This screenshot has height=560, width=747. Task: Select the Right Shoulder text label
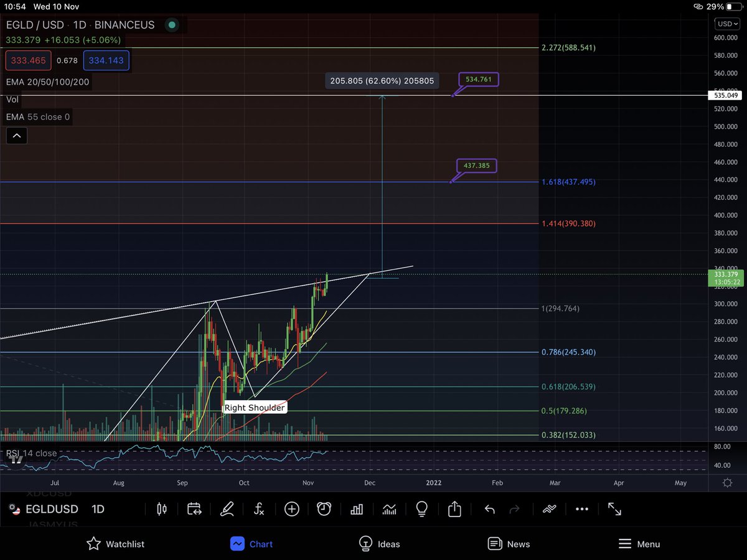pos(255,408)
